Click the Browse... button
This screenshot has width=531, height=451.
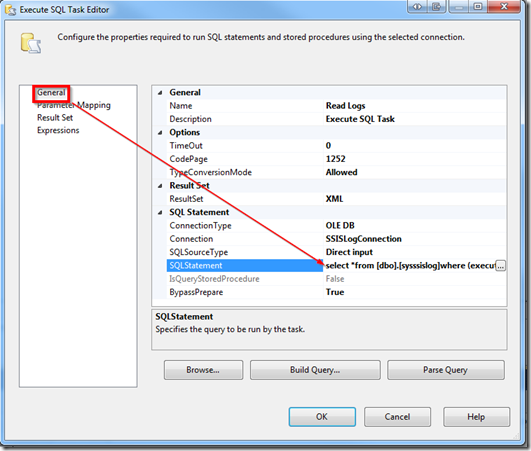point(203,370)
